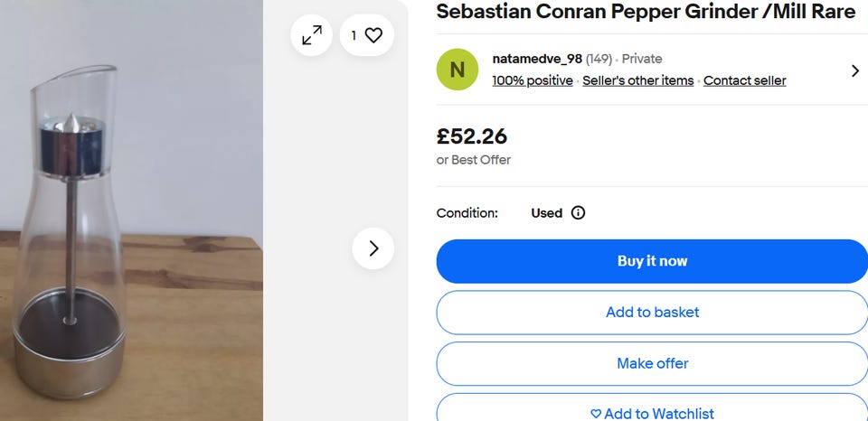The image size is (868, 421).
Task: Click the Sebastian Conran Pepper Grinder title
Action: (646, 12)
